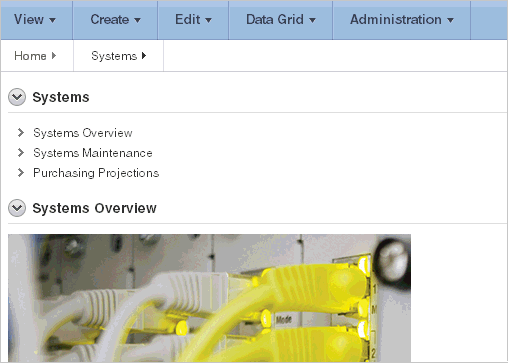The image size is (508, 363).
Task: Open the Systems breadcrumb
Action: point(119,56)
